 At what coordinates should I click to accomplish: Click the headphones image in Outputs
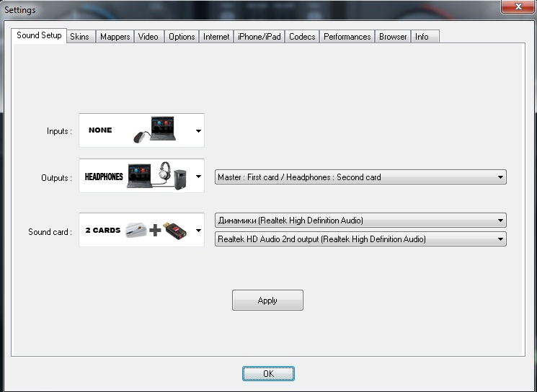[165, 171]
